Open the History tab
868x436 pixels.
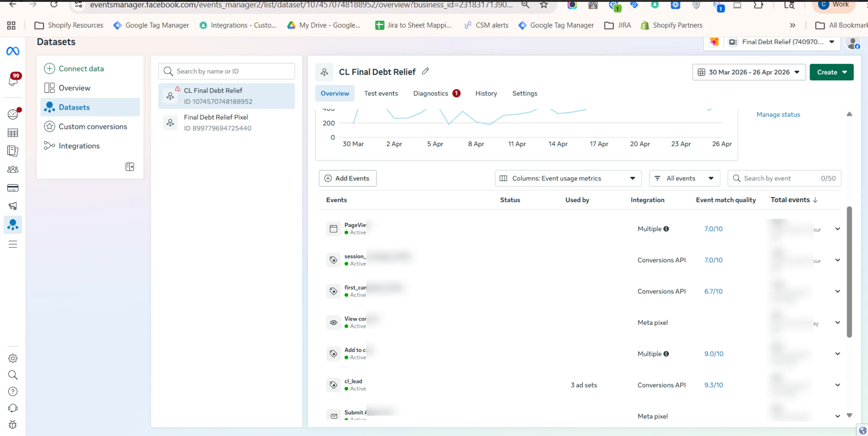486,93
